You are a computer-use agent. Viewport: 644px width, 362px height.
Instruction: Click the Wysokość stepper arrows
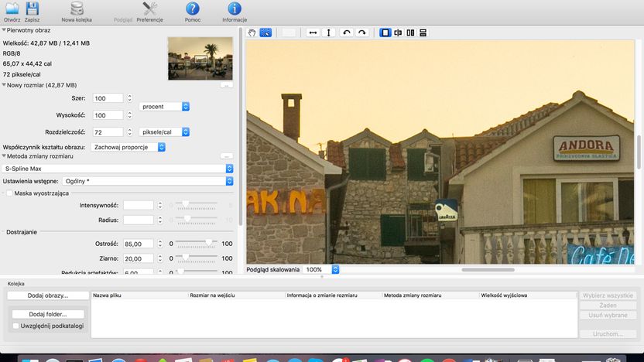[129, 115]
